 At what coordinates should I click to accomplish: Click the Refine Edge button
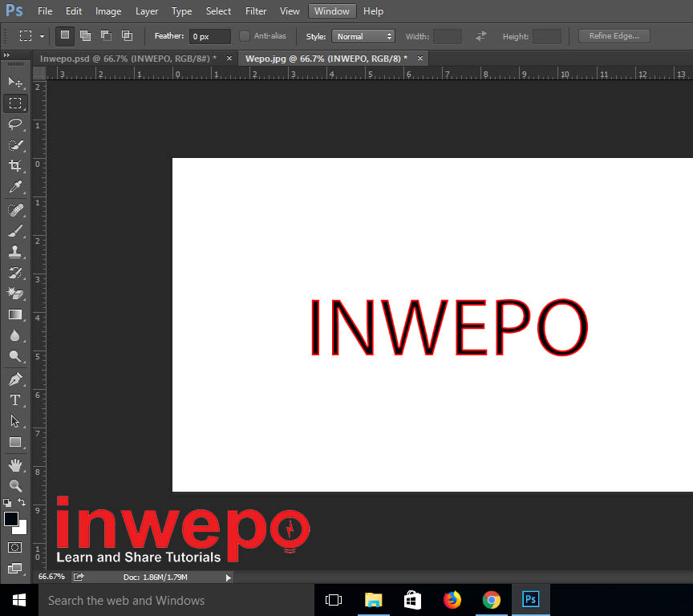click(614, 36)
